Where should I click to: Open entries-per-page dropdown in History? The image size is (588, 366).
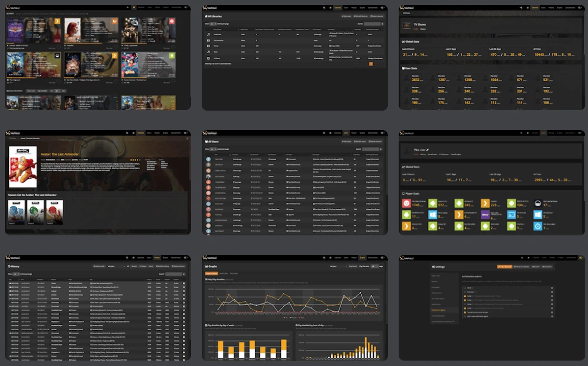point(16,274)
